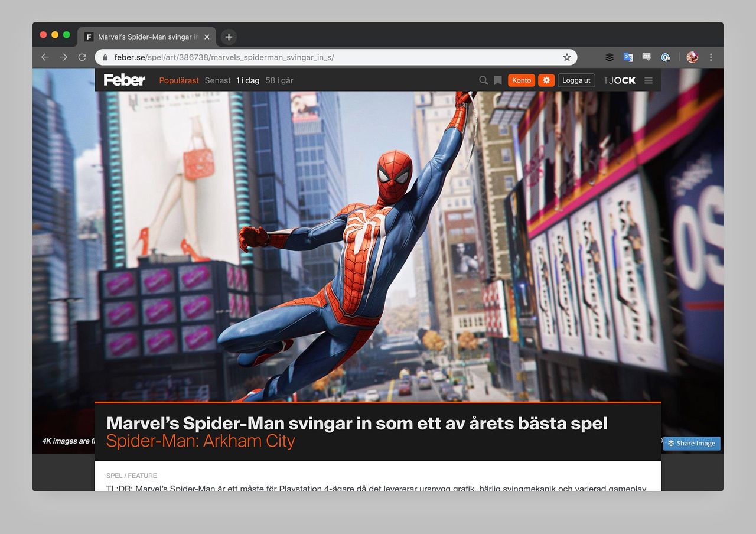Show the Populärast articles

[179, 80]
